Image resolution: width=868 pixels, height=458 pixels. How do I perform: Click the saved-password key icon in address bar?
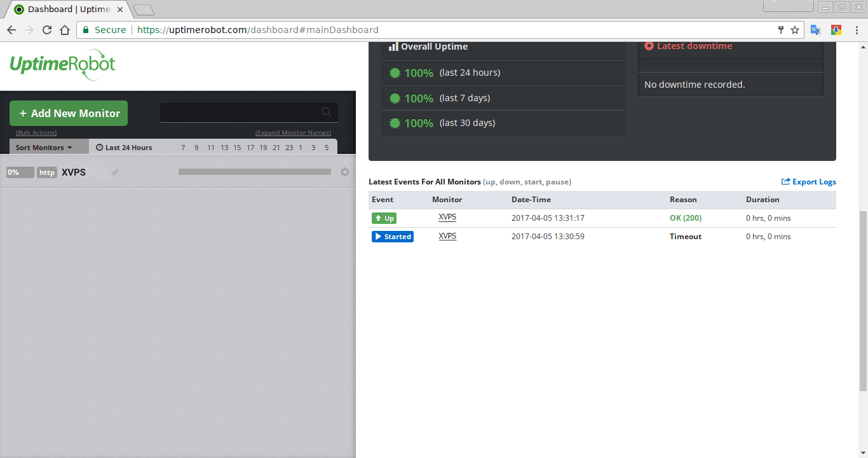(x=781, y=30)
